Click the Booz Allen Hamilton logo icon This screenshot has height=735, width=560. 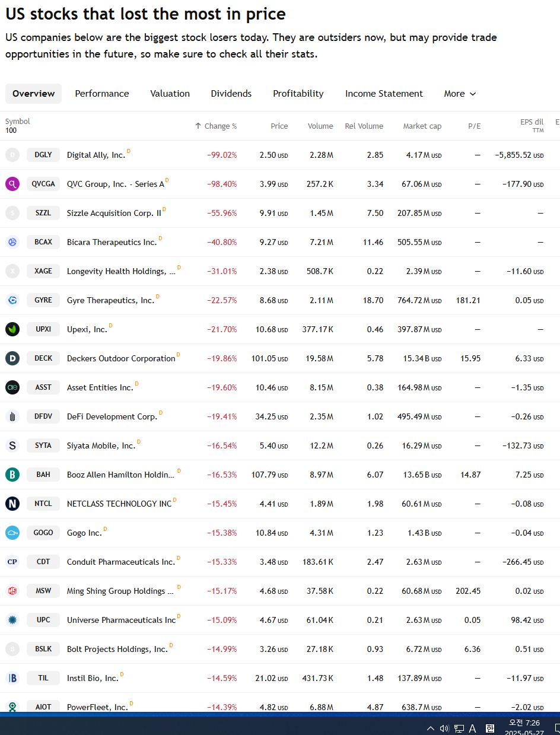click(12, 475)
